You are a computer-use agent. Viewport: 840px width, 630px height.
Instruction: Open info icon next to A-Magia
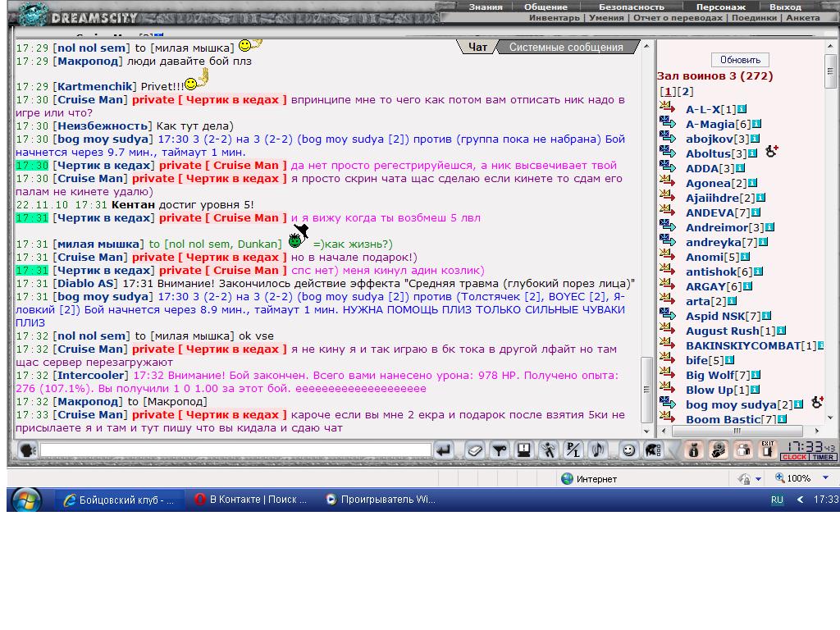(756, 125)
